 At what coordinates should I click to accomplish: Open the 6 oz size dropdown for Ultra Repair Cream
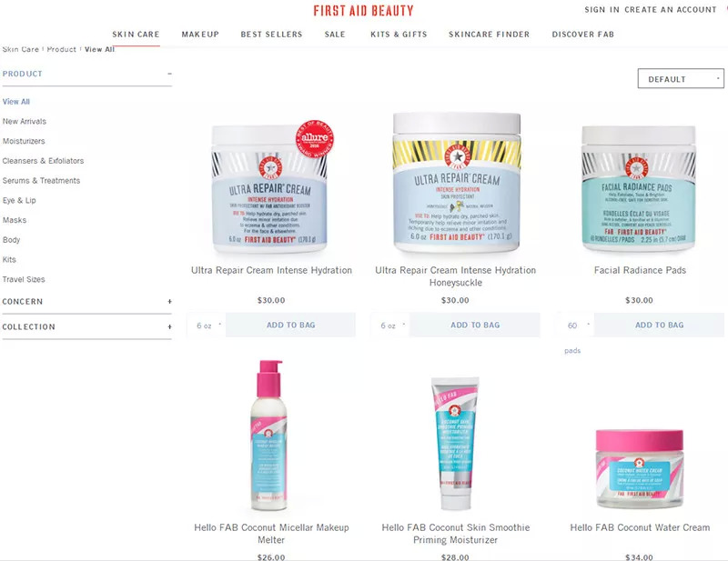click(x=207, y=326)
